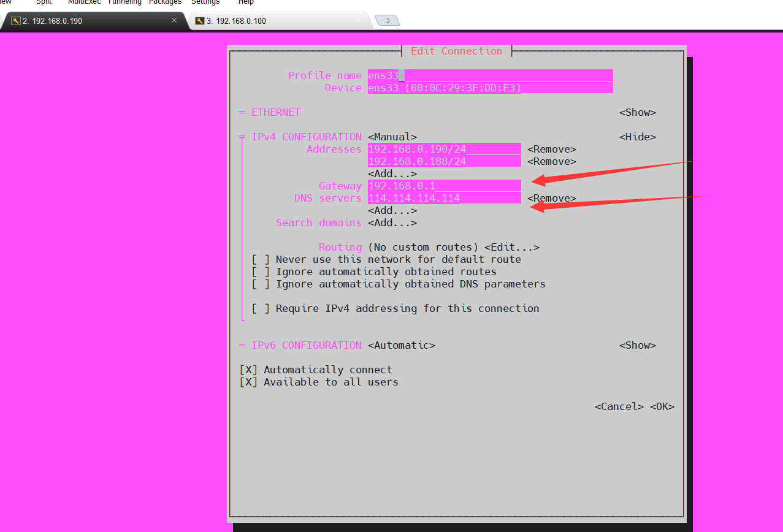Viewport: 783px width, 532px height.
Task: Show the ETHERNET section
Action: [638, 112]
